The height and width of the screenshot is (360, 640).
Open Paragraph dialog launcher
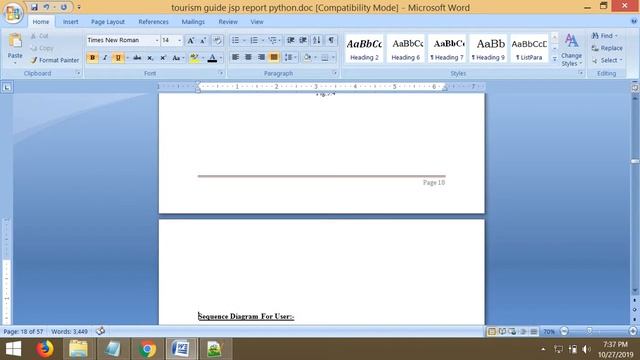pyautogui.click(x=335, y=73)
